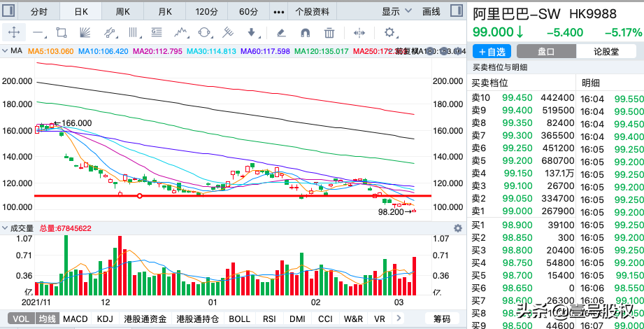
Task: Switch to 月K monthly chart tab
Action: (165, 12)
